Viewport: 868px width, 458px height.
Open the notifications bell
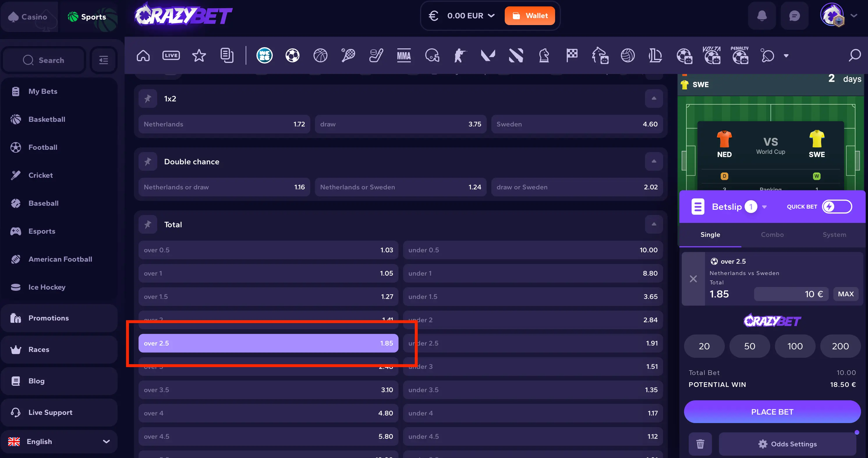point(762,15)
